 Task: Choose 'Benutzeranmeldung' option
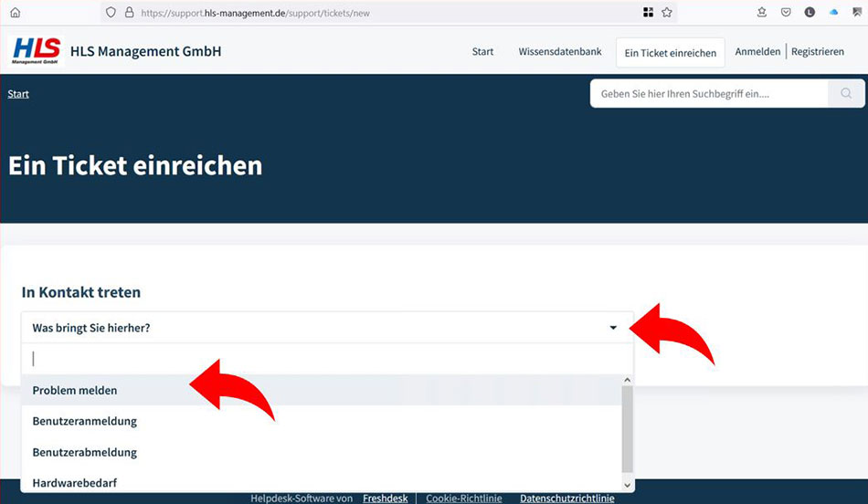pos(84,421)
